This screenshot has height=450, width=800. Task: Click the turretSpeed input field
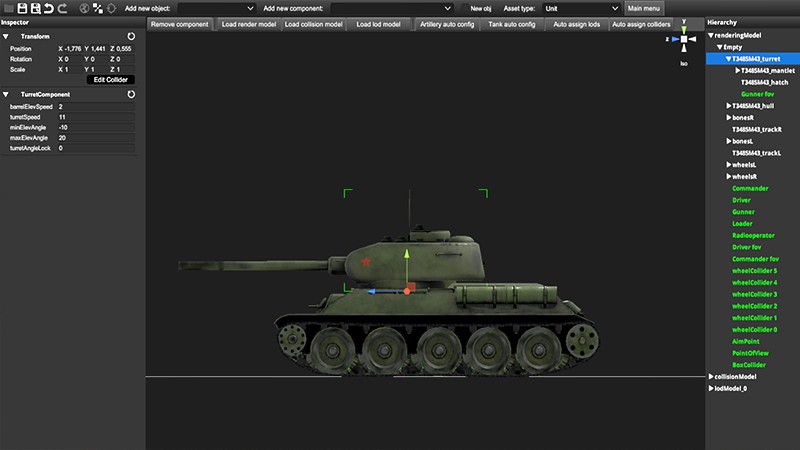(x=95, y=117)
